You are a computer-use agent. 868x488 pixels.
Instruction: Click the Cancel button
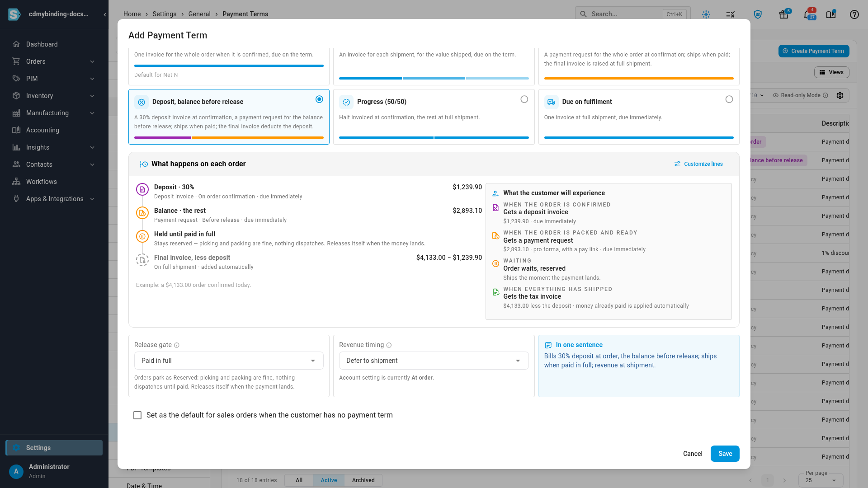pyautogui.click(x=693, y=454)
